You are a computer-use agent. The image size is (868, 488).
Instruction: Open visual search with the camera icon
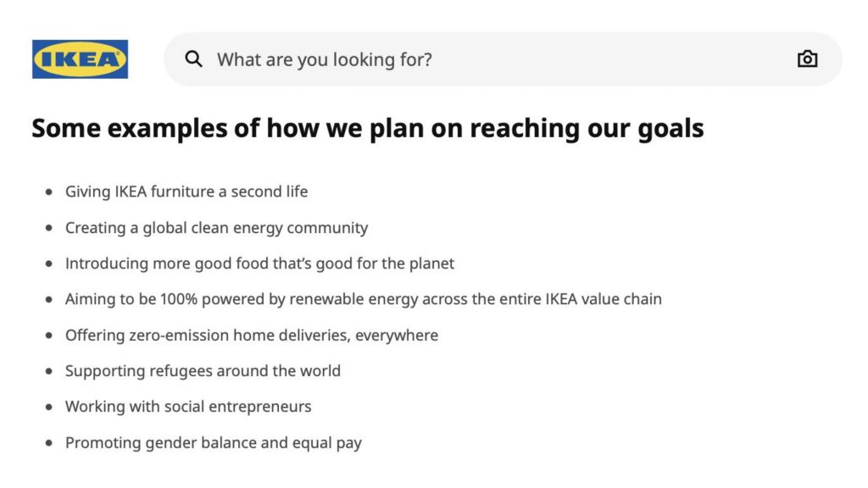(807, 58)
